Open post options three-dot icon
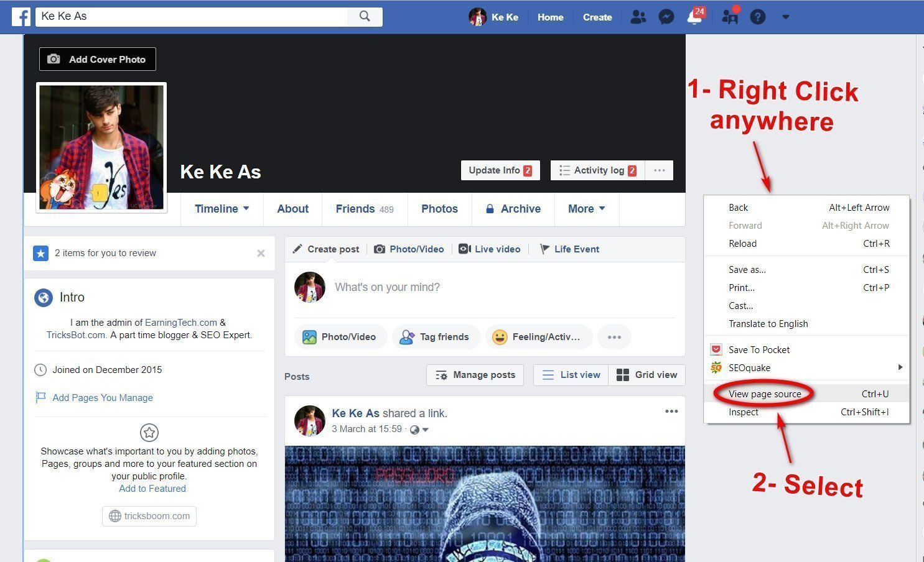The height and width of the screenshot is (562, 924). (671, 411)
